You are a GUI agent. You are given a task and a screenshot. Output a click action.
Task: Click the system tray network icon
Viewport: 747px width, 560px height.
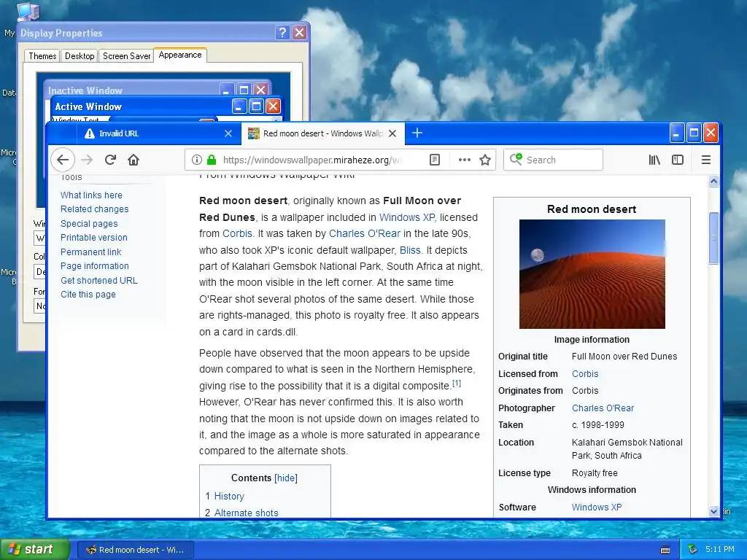pyautogui.click(x=693, y=549)
